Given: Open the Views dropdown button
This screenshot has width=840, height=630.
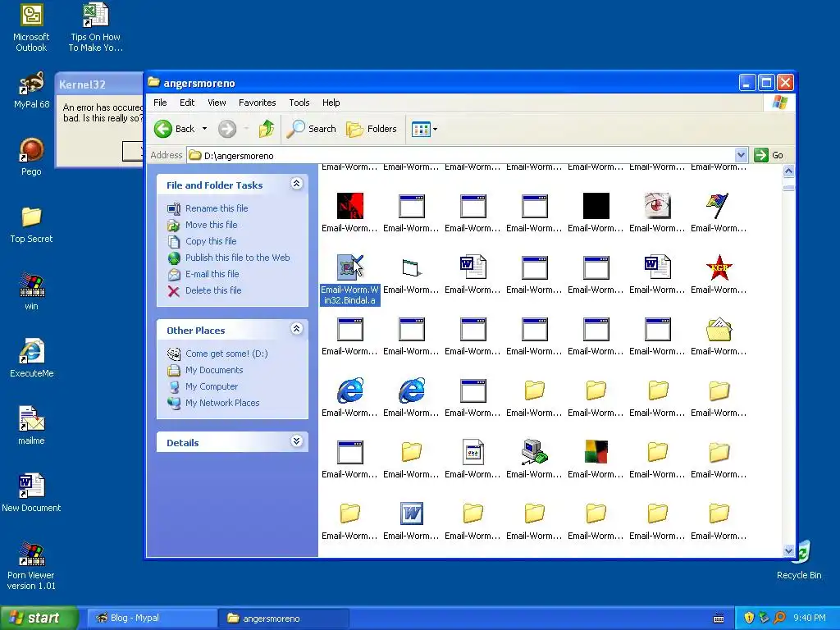Looking at the screenshot, I should (424, 129).
